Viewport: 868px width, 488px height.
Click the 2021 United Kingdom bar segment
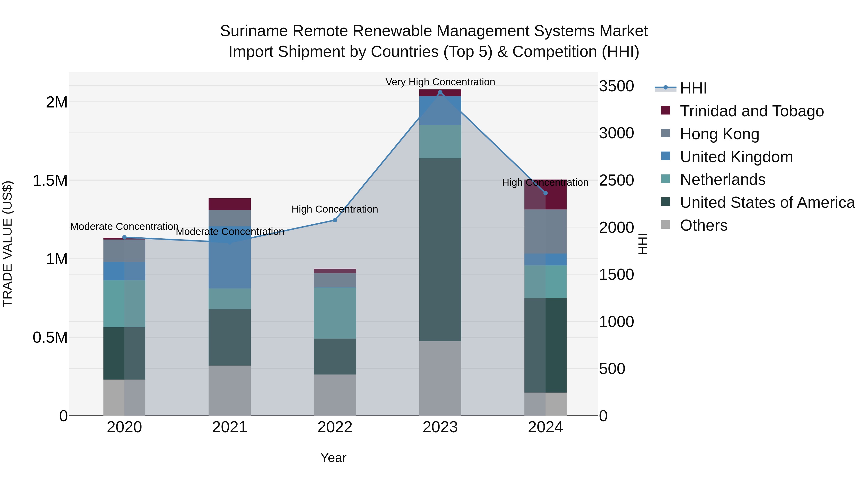coord(230,258)
